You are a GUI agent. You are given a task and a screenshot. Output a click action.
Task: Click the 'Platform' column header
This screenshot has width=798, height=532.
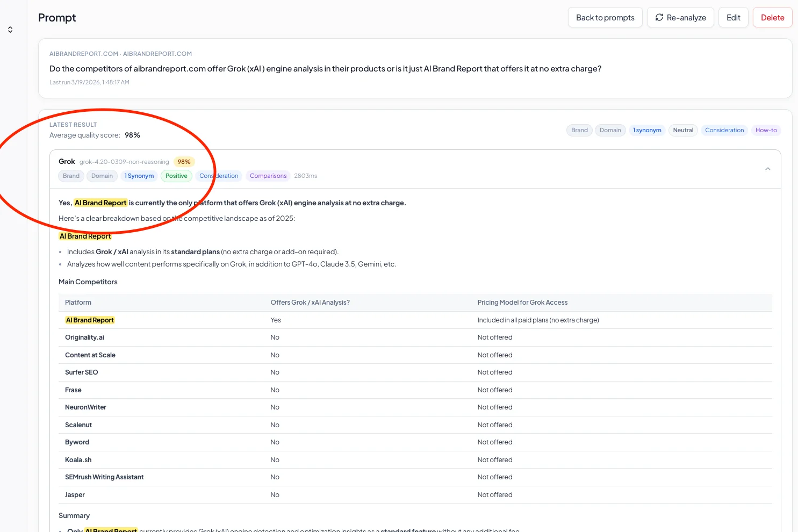(x=78, y=303)
